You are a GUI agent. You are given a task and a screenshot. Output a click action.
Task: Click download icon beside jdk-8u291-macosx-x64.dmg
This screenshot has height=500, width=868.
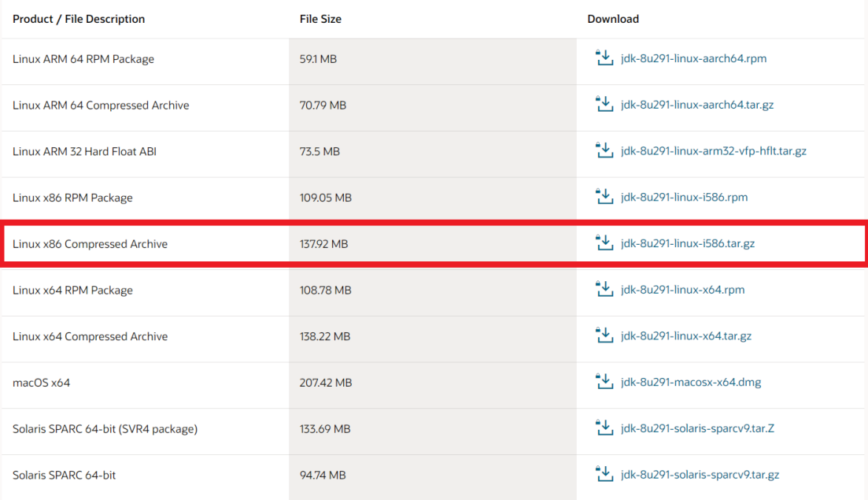(604, 382)
